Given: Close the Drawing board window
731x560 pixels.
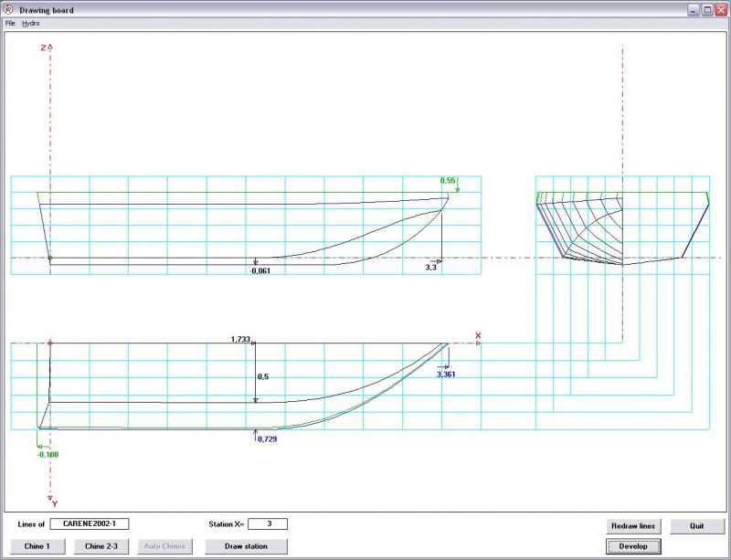Looking at the screenshot, I should pyautogui.click(x=721, y=10).
